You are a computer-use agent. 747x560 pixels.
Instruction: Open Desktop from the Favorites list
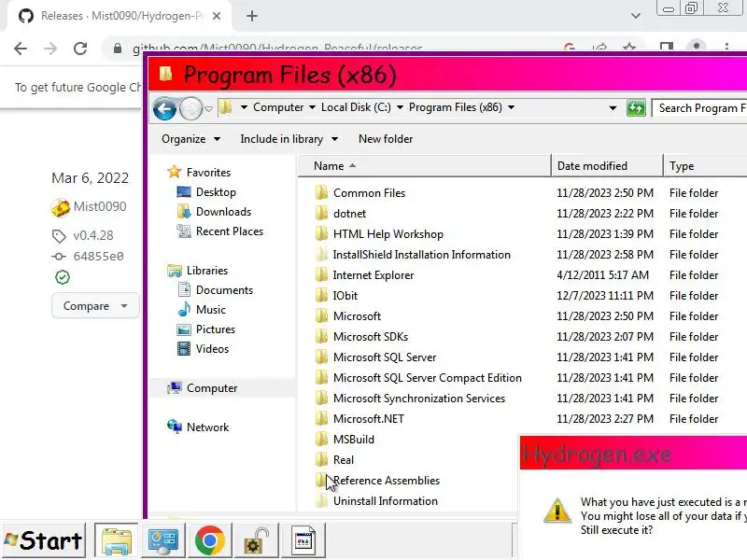tap(216, 192)
